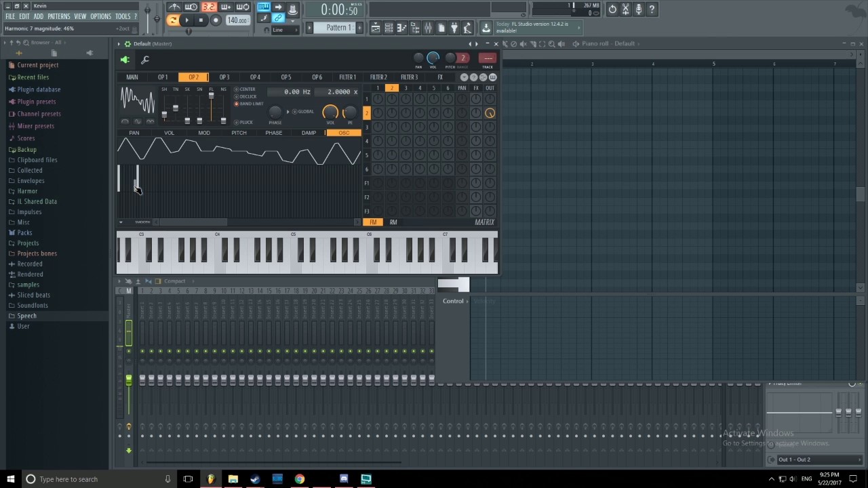Click the Windows taskbar search box
Image resolution: width=868 pixels, height=488 pixels.
[98, 479]
